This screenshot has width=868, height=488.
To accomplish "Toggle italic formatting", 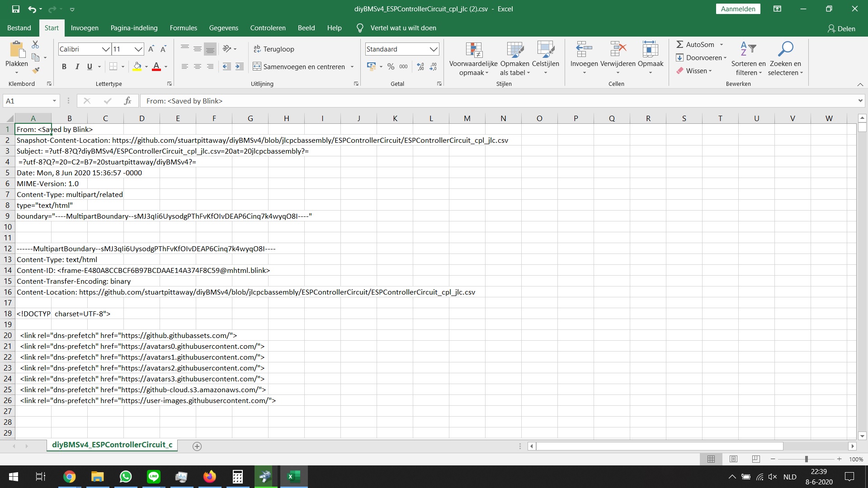I will (x=77, y=66).
